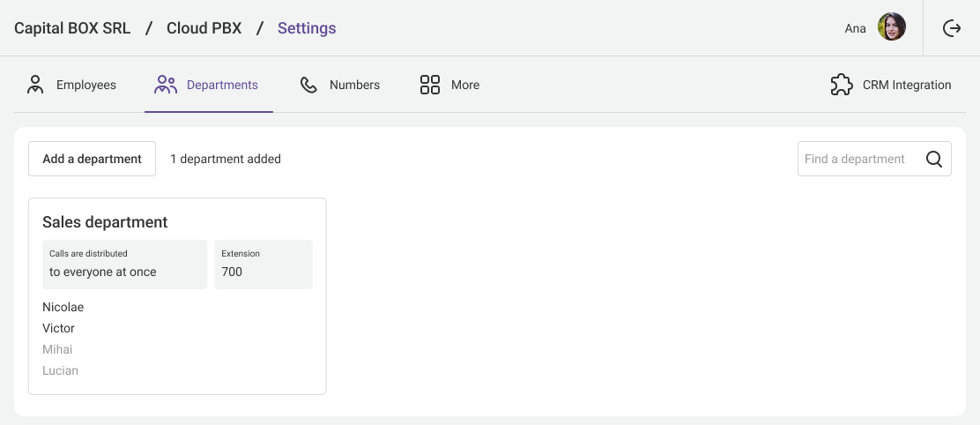Click the More grid icon
Screen dimensions: 980x425
(x=430, y=85)
